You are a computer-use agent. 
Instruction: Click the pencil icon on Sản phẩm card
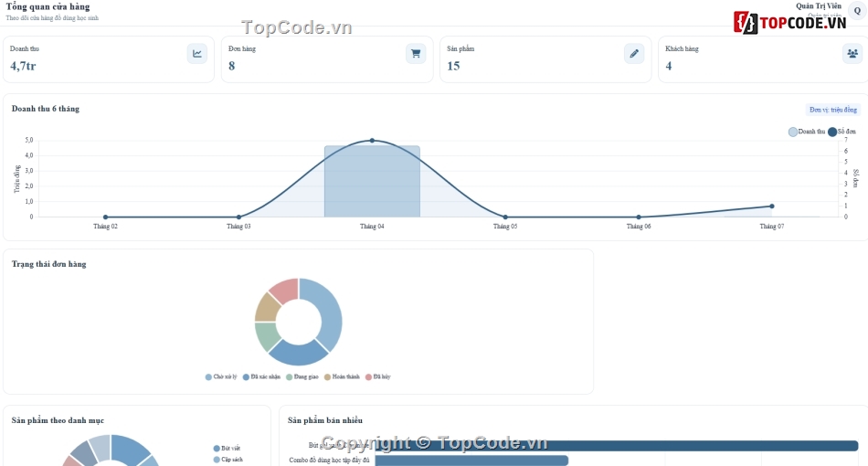(634, 54)
